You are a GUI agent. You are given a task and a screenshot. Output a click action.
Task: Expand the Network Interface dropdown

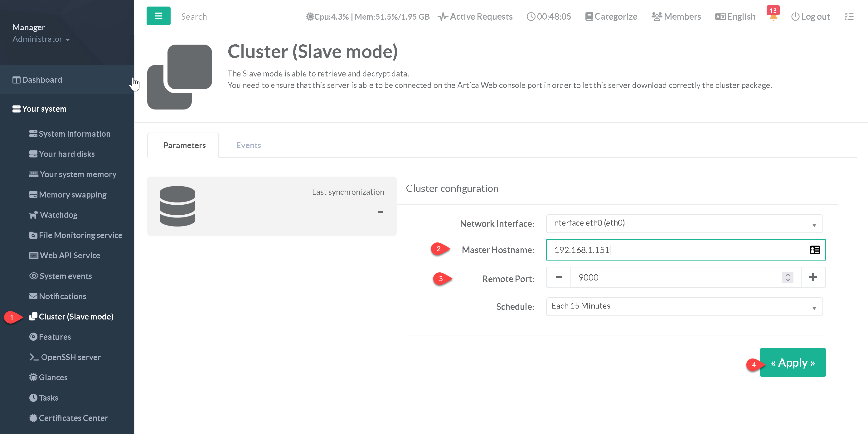click(684, 223)
